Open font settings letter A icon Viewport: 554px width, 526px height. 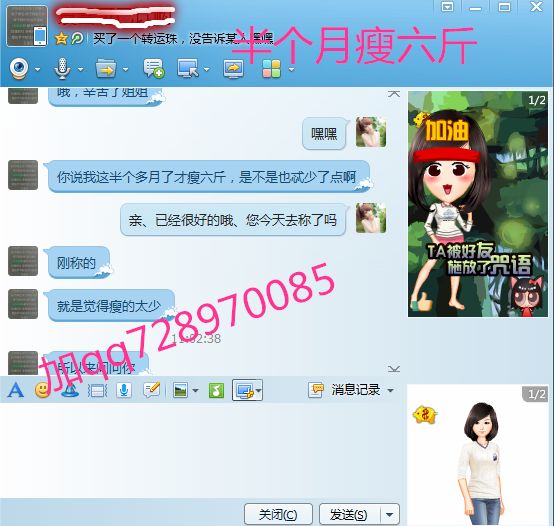point(16,390)
